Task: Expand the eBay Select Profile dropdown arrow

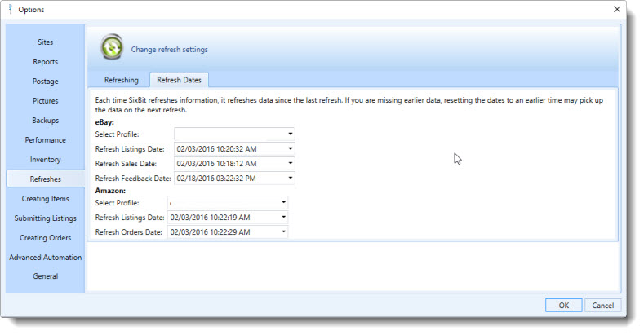Action: [290, 134]
